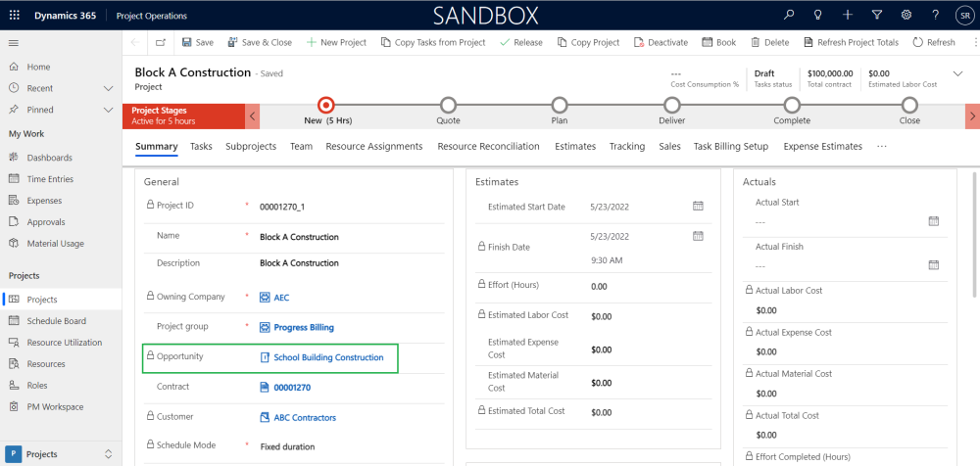Switch to the Subprojects tab
Screen dimensions: 980x466
(x=251, y=147)
